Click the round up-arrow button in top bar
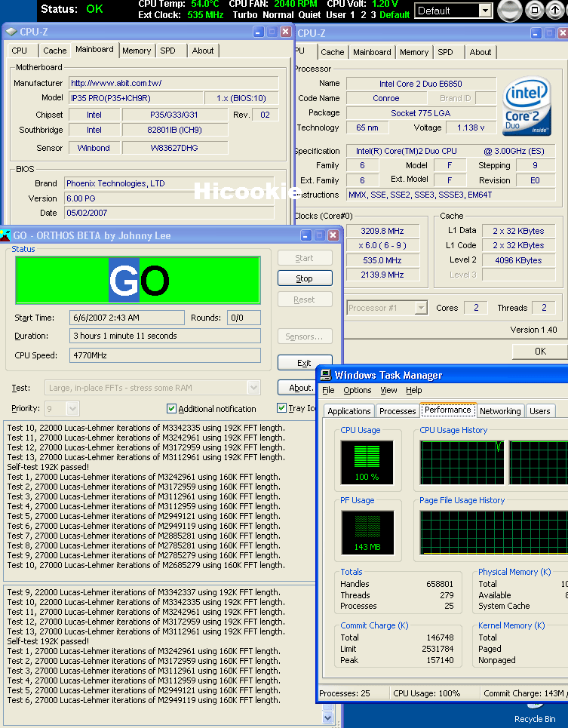The height and width of the screenshot is (728, 568). coord(555,10)
